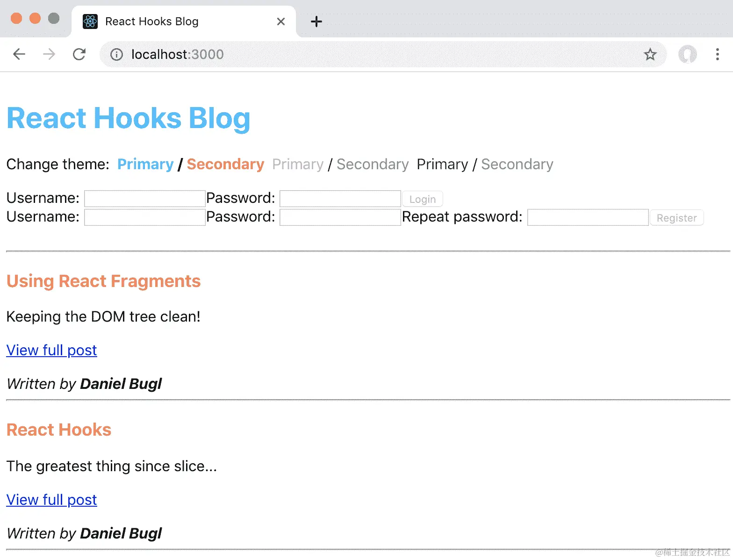Screen dimensions: 733x560
Task: Open the user profile avatar
Action: pos(687,54)
